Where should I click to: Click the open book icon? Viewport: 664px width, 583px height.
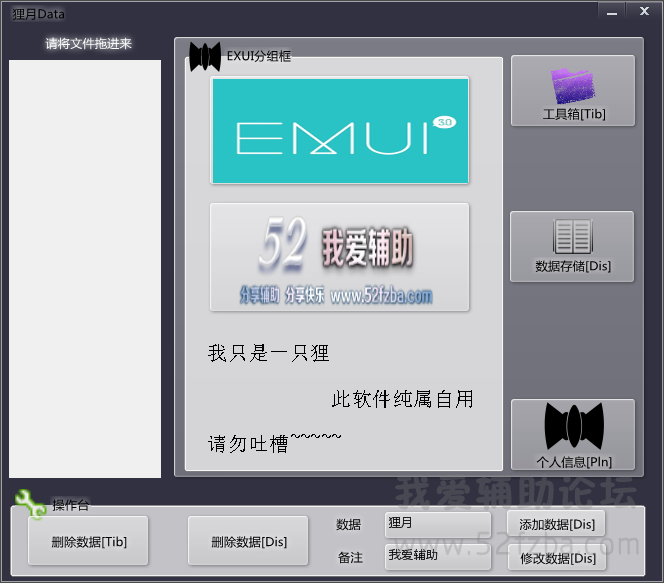coord(573,236)
